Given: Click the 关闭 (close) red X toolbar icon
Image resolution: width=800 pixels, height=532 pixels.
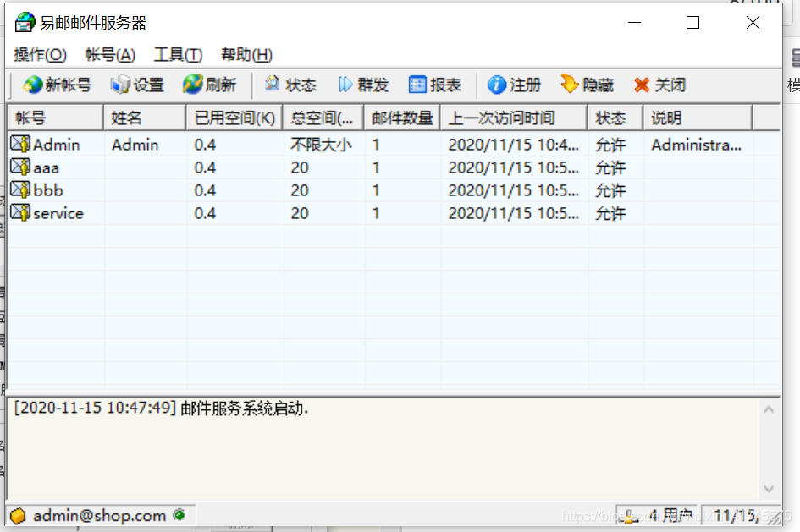Looking at the screenshot, I should click(642, 85).
